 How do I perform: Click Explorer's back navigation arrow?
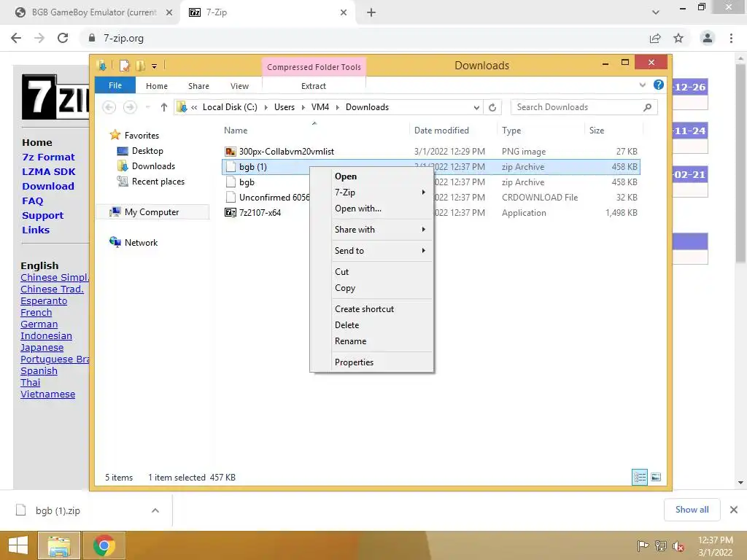(x=109, y=107)
